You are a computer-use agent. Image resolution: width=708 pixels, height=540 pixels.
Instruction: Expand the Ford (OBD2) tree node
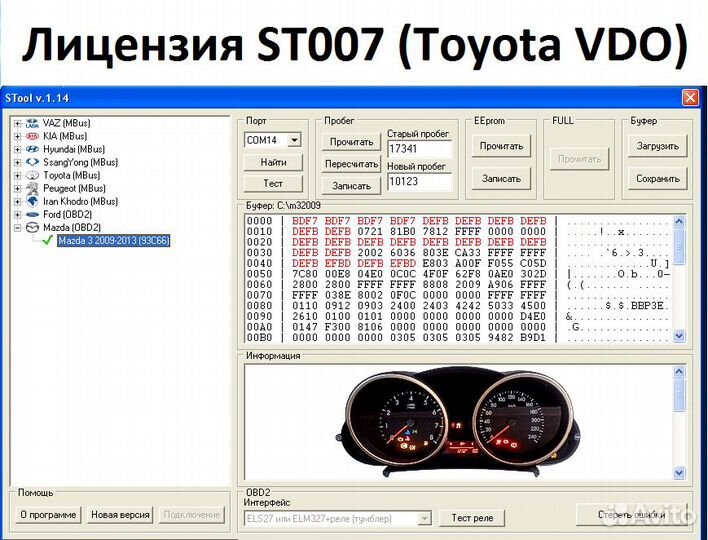(17, 215)
